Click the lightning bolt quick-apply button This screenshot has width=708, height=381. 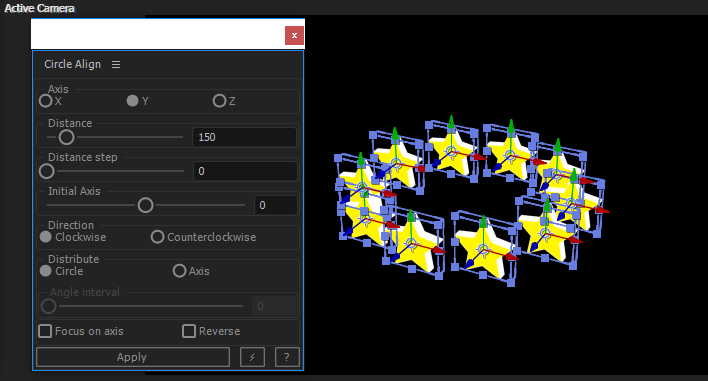click(x=252, y=357)
